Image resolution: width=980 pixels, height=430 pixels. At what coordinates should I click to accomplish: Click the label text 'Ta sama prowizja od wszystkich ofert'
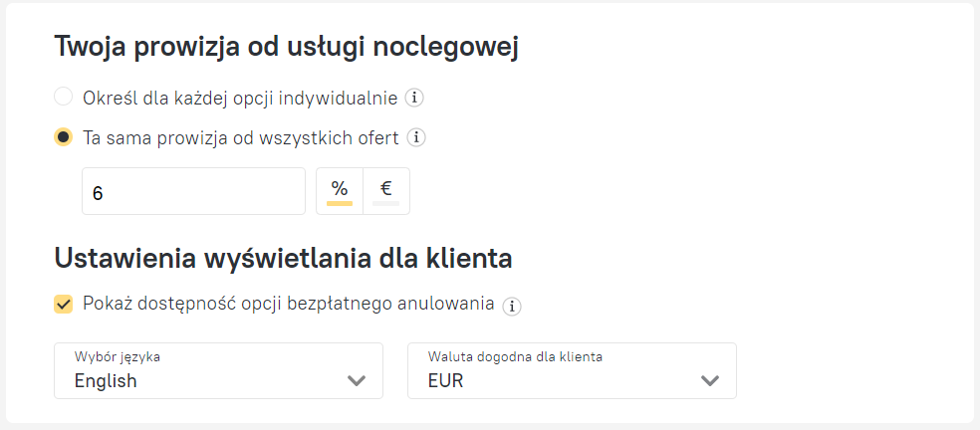241,137
